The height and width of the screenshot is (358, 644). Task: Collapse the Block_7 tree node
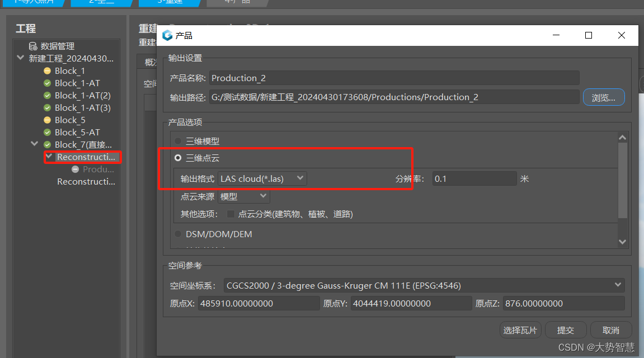[x=35, y=144]
